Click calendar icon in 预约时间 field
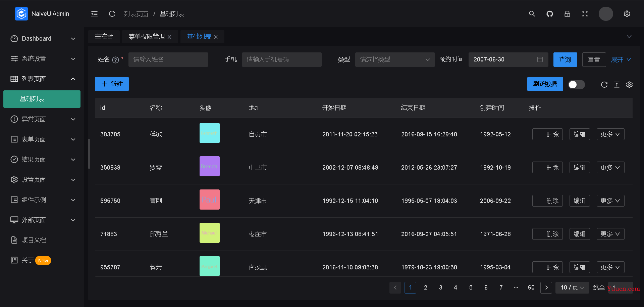This screenshot has height=307, width=644. coord(540,59)
